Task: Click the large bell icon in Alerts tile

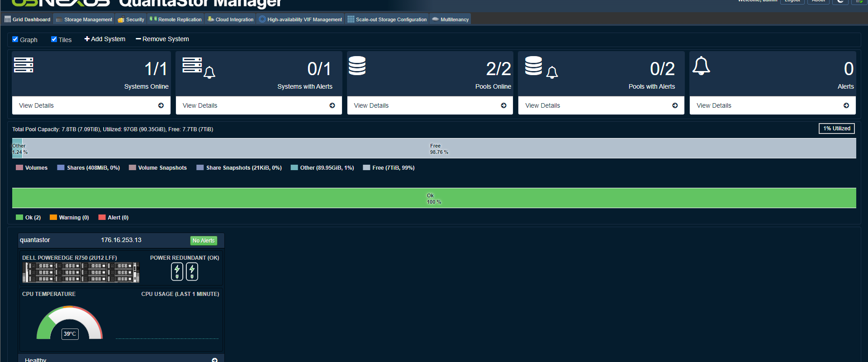Action: point(701,66)
